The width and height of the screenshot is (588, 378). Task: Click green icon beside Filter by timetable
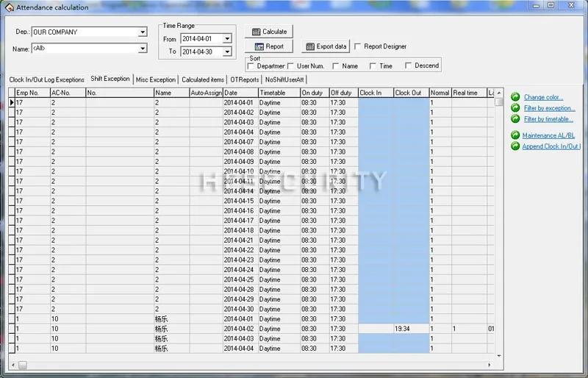pos(516,118)
